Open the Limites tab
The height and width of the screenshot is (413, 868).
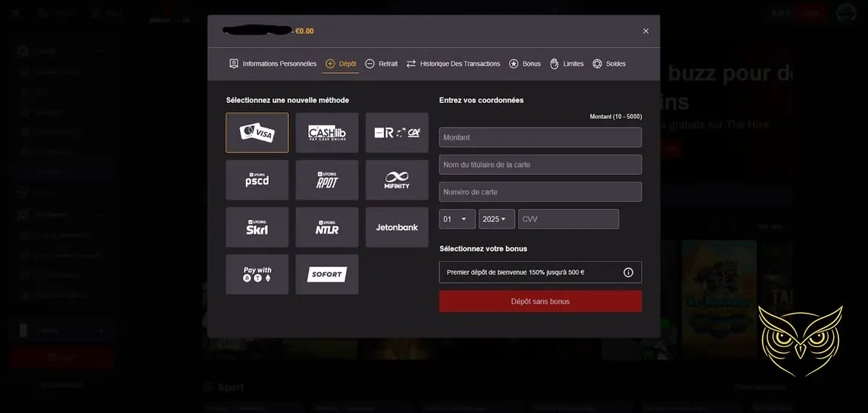pos(566,64)
